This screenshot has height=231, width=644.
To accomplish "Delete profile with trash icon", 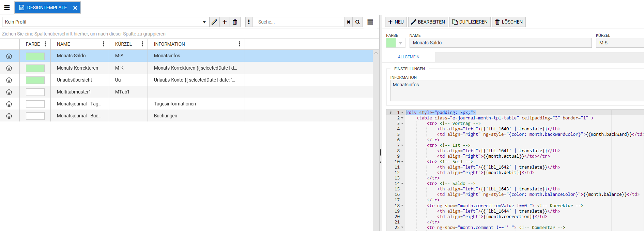I will 235,22.
